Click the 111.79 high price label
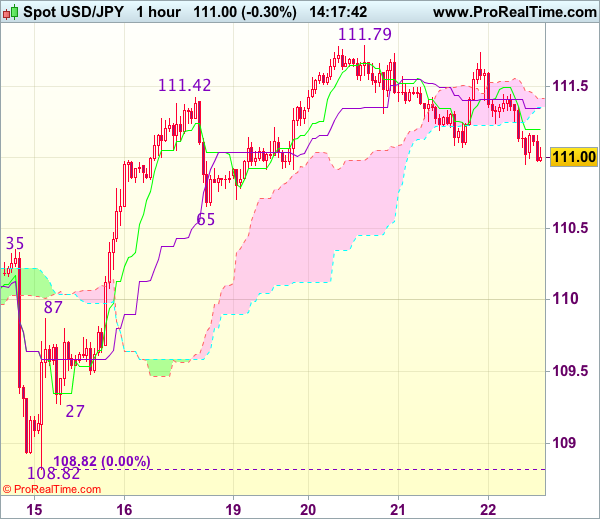 [x=365, y=34]
